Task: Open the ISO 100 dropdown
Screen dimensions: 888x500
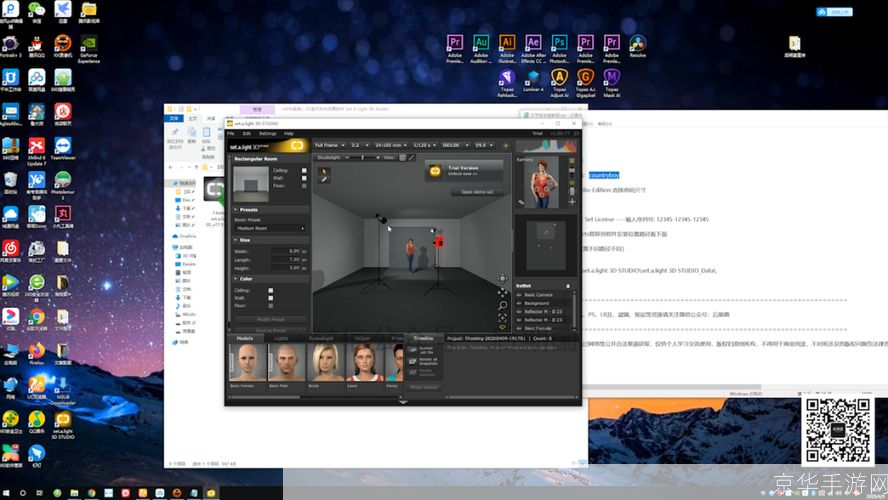Action: (455, 146)
